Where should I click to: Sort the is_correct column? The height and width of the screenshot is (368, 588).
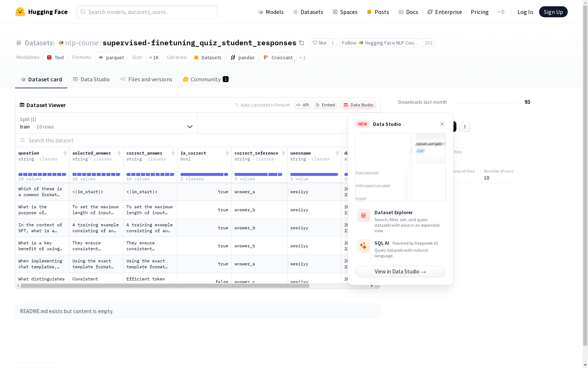coord(227,153)
